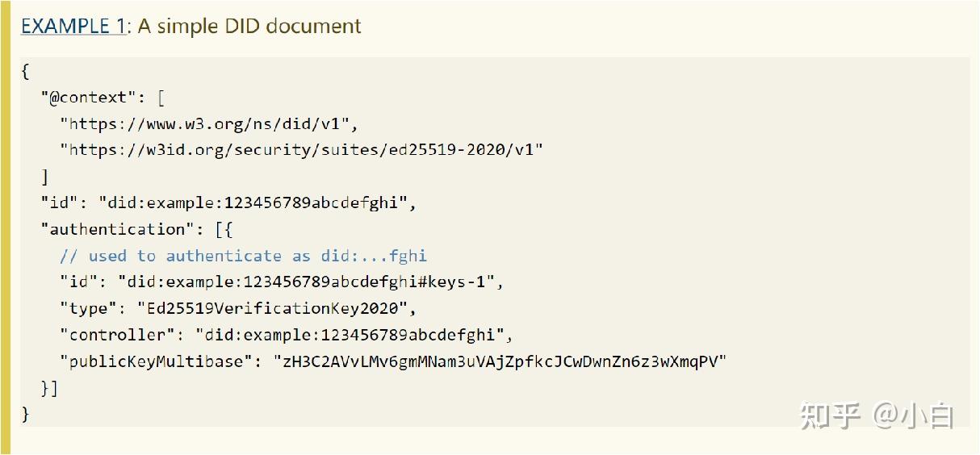Click the https://www.w3.org/ns/did/v1 URL string
The width and height of the screenshot is (980, 455).
coord(208,124)
